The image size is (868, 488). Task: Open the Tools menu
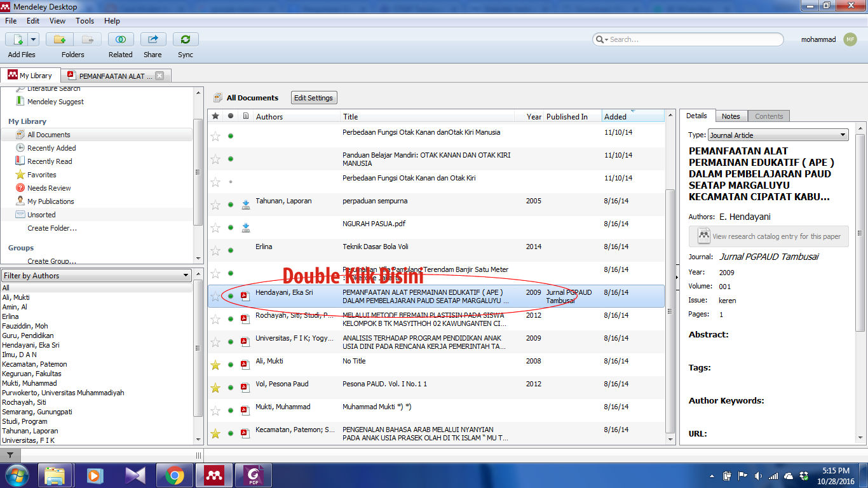click(85, 21)
